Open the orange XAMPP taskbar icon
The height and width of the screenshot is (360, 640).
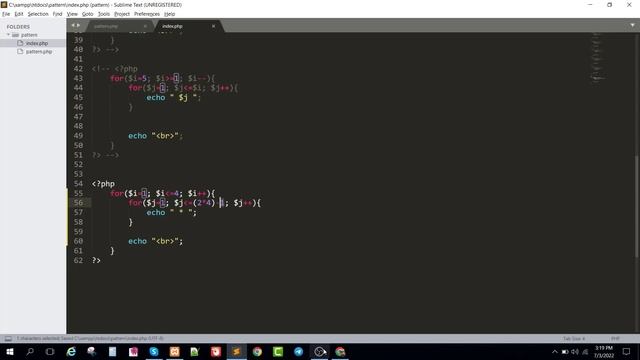coord(175,351)
